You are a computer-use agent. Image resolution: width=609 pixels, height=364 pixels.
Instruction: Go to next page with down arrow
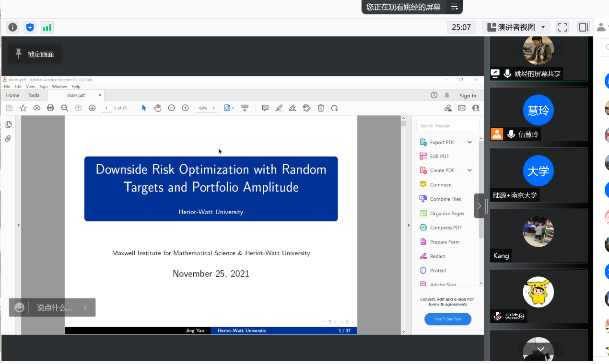tap(92, 108)
